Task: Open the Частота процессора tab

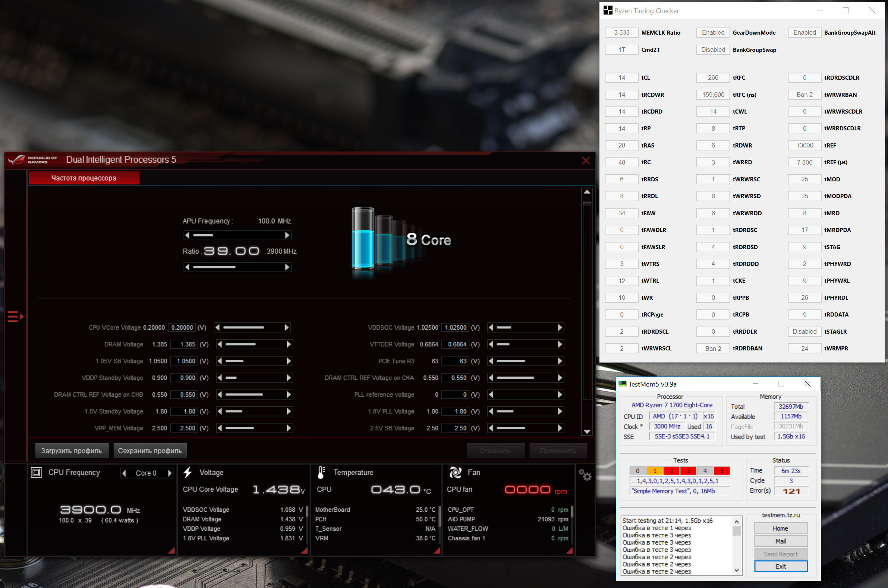Action: [x=84, y=178]
